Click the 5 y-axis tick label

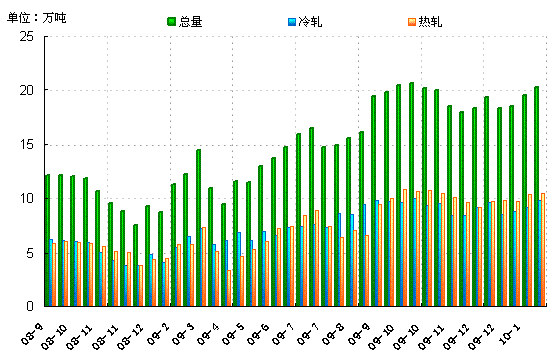(30, 253)
